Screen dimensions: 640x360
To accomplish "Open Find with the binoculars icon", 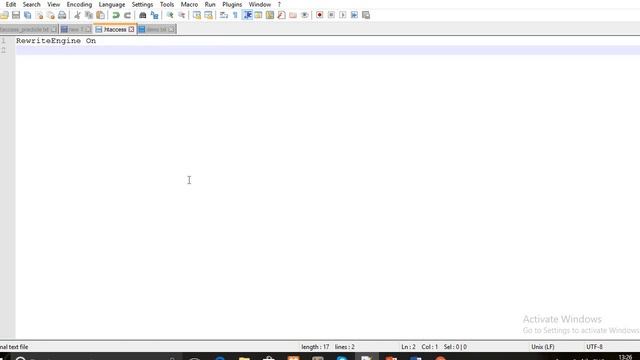I will (142, 15).
